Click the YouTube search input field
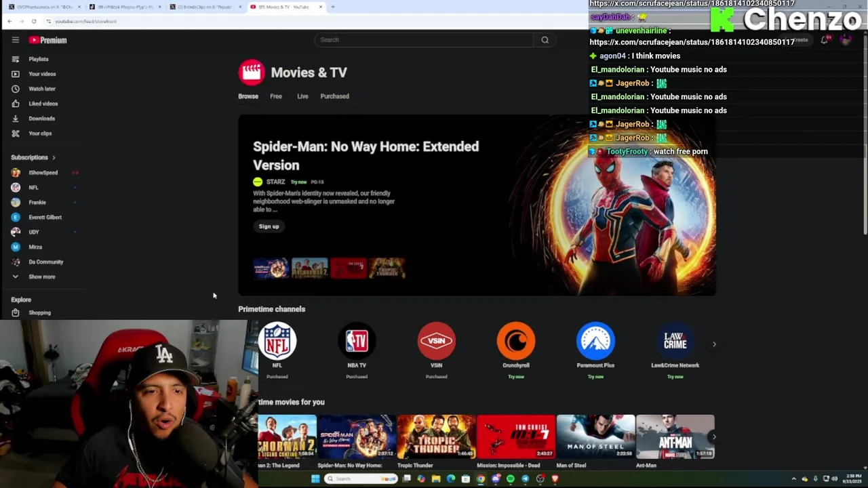Image resolution: width=868 pixels, height=488 pixels. point(425,40)
